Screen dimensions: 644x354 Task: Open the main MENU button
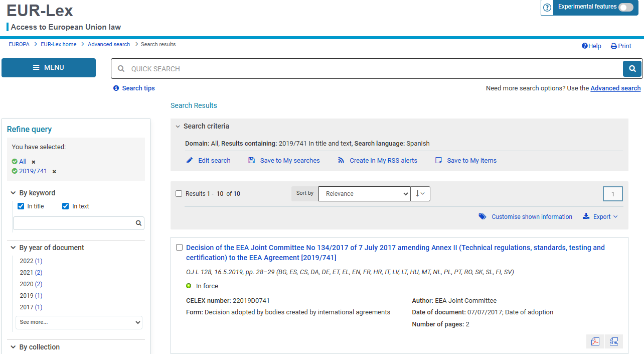coord(49,68)
